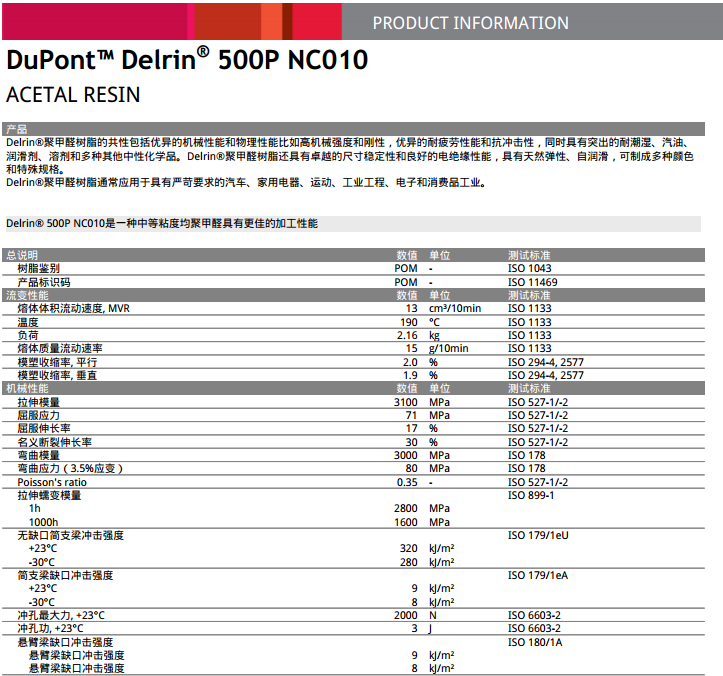Click the Poisson's ratio label
The height and width of the screenshot is (676, 723).
(x=52, y=482)
